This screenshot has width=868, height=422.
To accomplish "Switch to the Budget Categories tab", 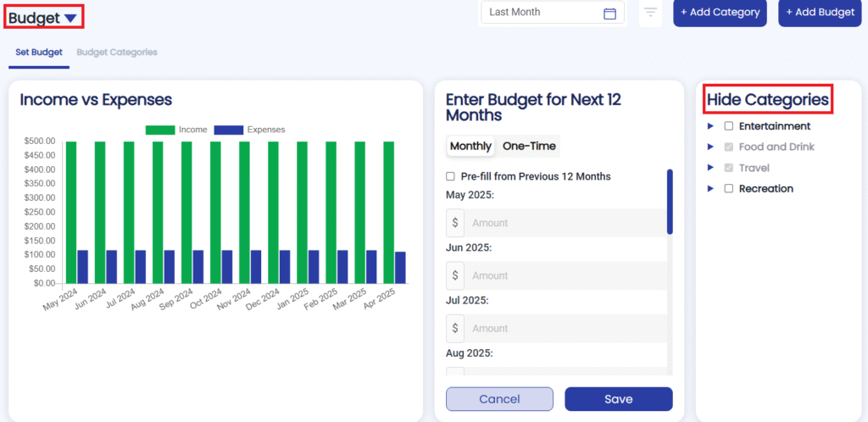I will [x=117, y=53].
